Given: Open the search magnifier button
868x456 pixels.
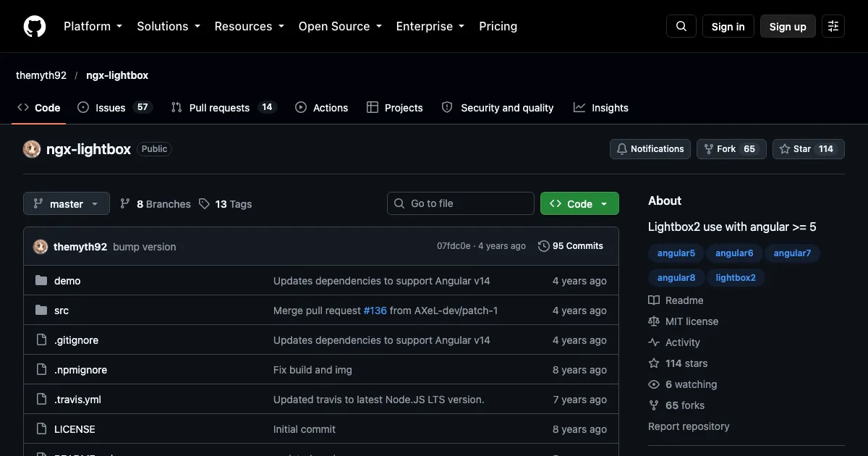Looking at the screenshot, I should tap(681, 26).
